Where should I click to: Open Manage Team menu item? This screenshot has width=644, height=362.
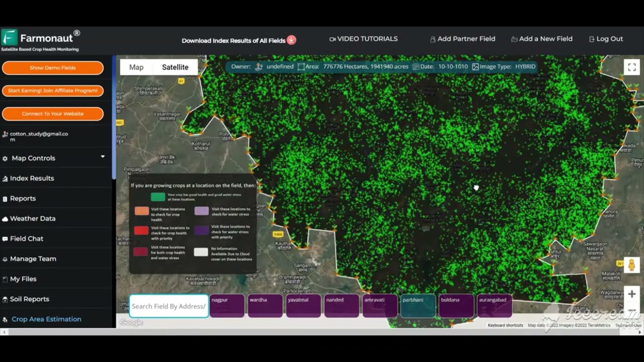(33, 259)
